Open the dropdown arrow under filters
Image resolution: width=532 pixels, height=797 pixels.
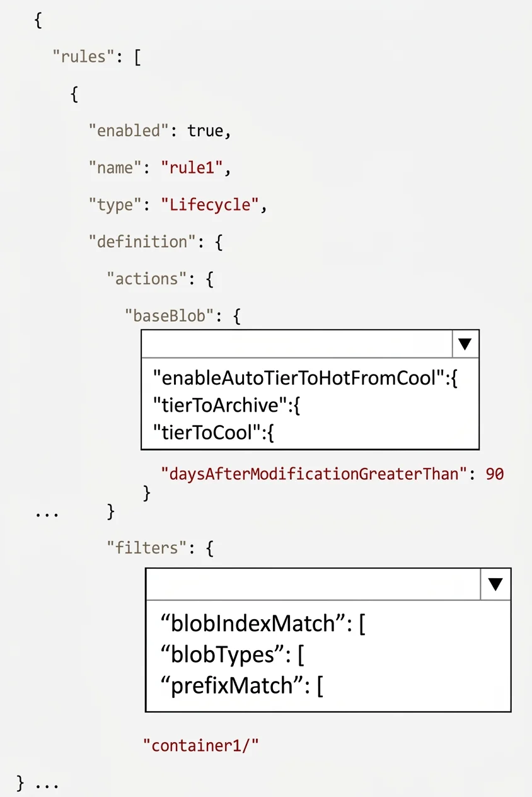(x=495, y=585)
